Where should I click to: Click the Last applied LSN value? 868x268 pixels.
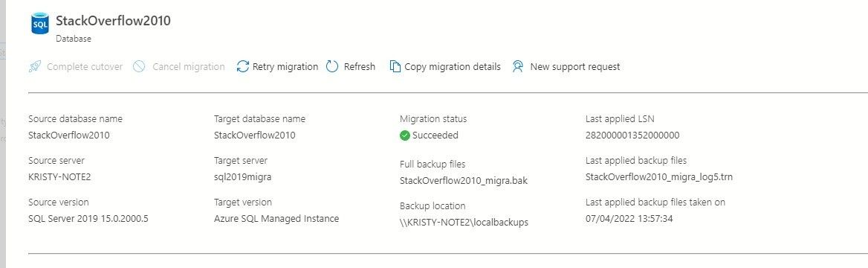(x=632, y=135)
